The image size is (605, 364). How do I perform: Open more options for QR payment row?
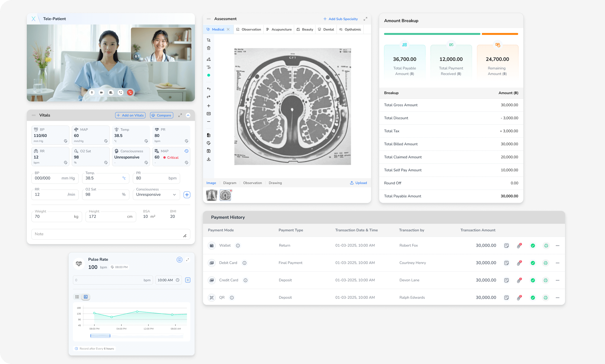click(557, 298)
